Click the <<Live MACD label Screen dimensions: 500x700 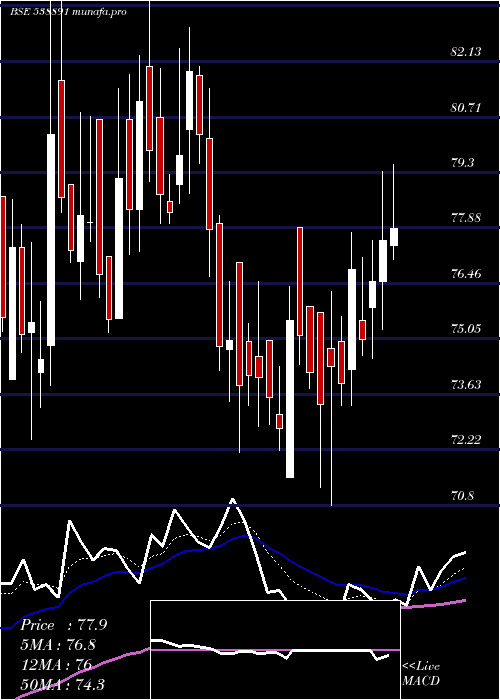tap(421, 674)
